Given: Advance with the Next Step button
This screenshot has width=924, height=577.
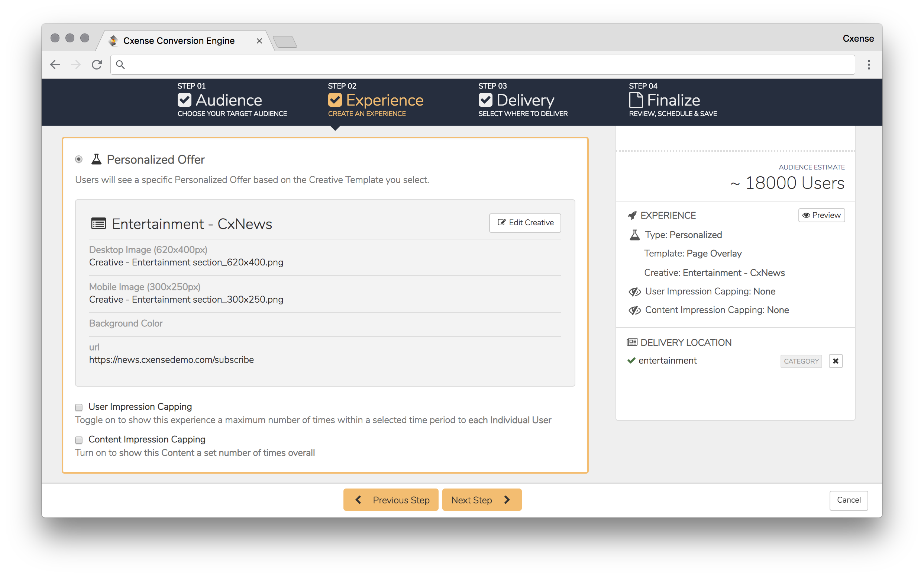Looking at the screenshot, I should (x=481, y=500).
